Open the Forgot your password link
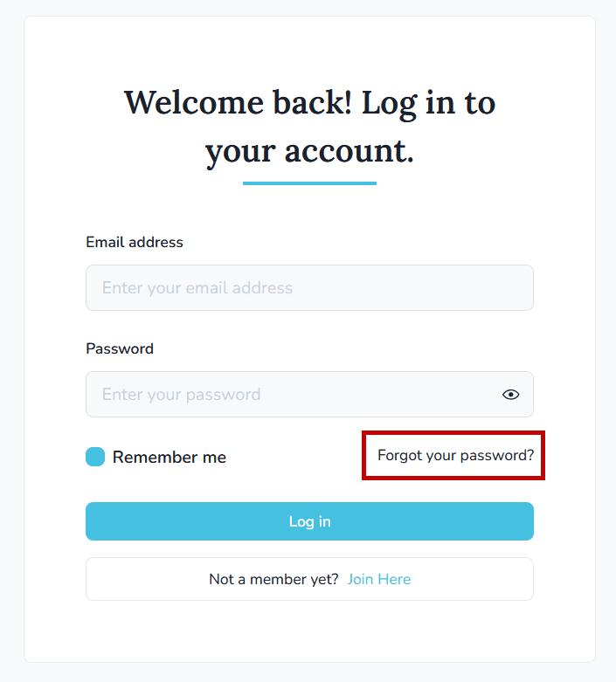Viewport: 616px width, 682px height. [x=455, y=455]
